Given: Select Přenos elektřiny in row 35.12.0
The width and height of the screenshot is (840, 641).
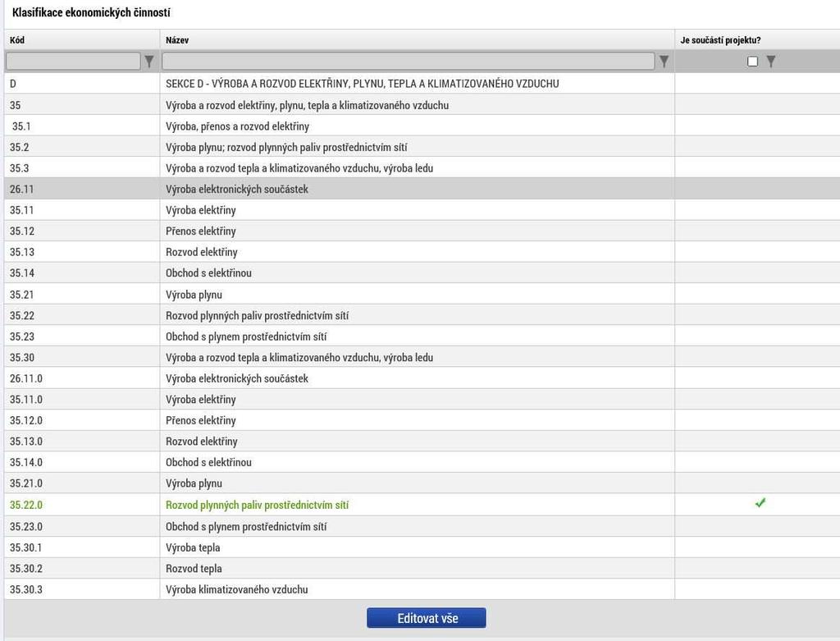Looking at the screenshot, I should pyautogui.click(x=200, y=420).
